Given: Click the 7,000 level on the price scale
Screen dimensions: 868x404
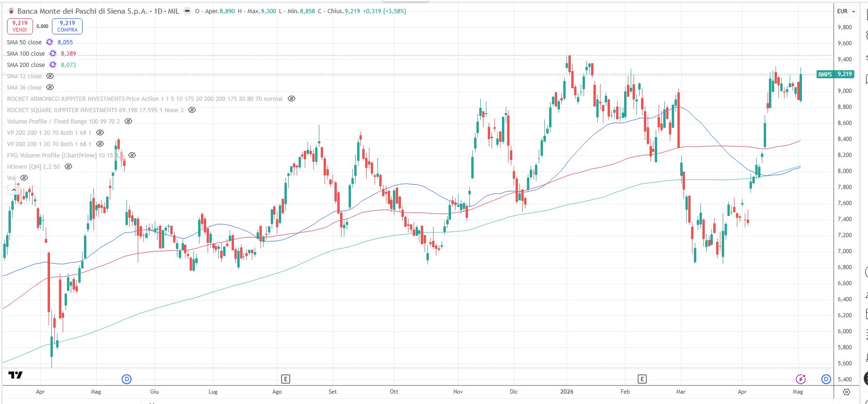Looking at the screenshot, I should (x=844, y=251).
